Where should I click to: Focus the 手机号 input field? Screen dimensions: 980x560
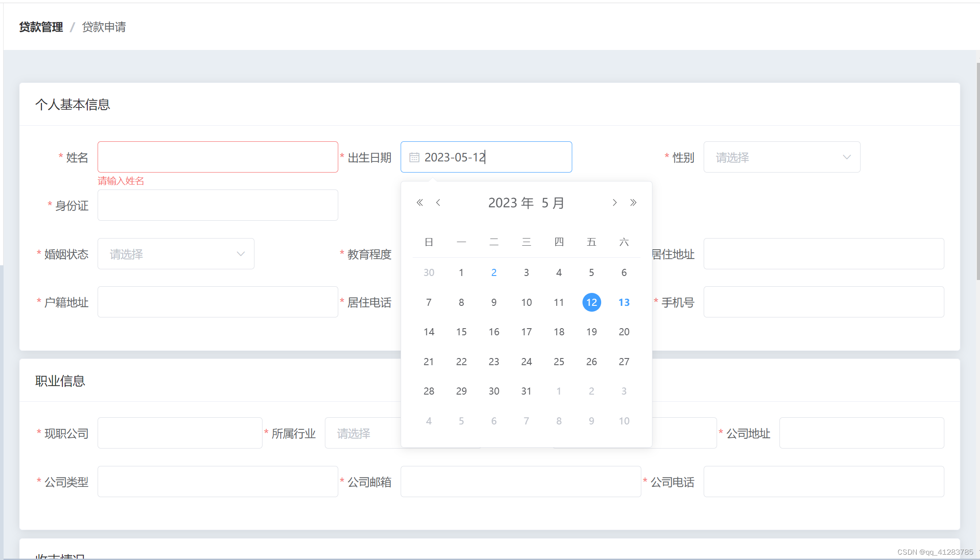(824, 302)
